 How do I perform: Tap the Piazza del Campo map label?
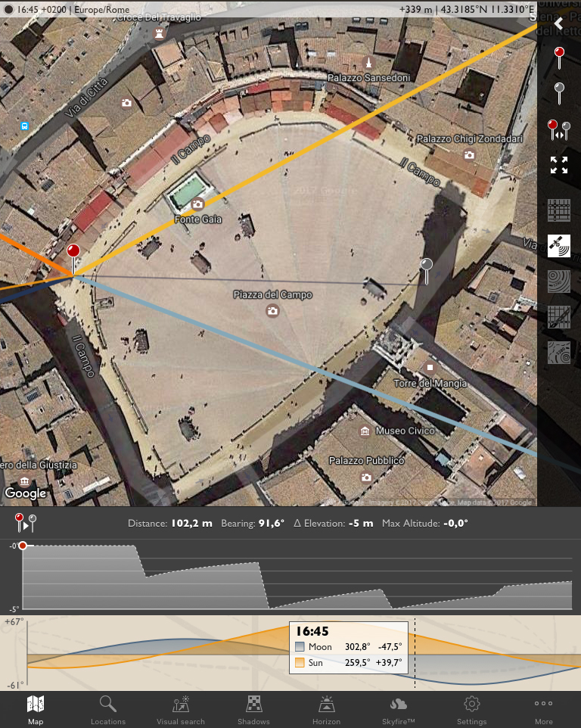[272, 295]
